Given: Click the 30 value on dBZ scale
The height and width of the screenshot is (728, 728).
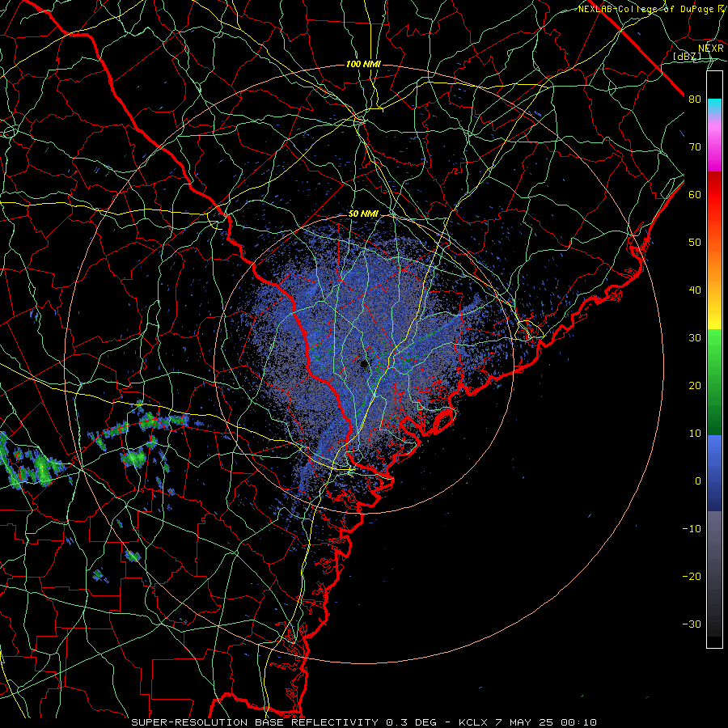Looking at the screenshot, I should (695, 338).
